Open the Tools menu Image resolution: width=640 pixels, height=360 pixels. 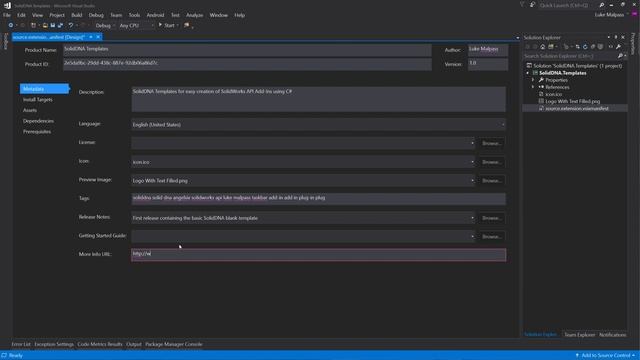(x=134, y=15)
